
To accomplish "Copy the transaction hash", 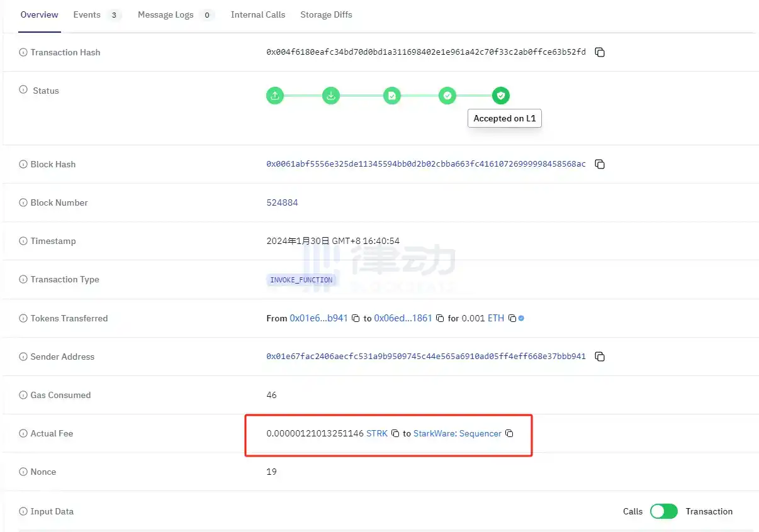I will (600, 53).
